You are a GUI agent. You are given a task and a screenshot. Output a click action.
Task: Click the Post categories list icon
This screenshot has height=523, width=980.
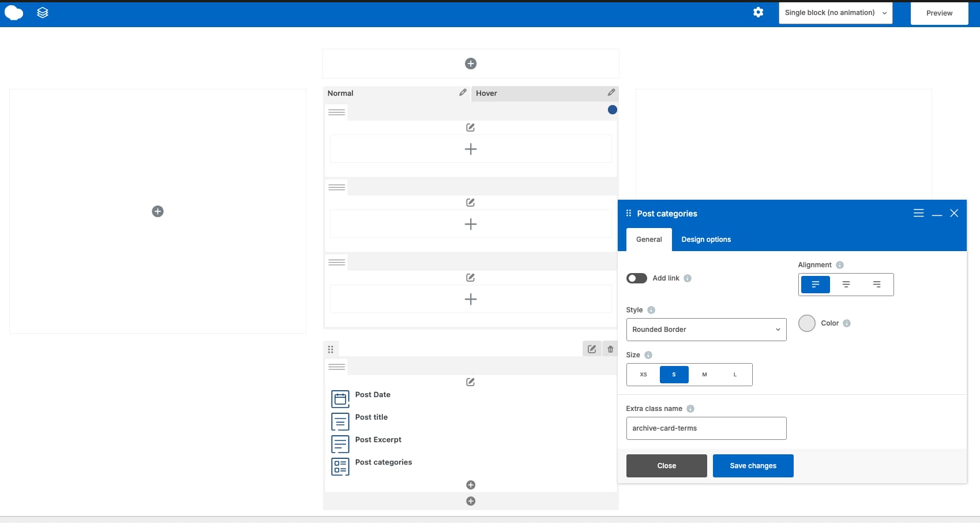(x=340, y=466)
